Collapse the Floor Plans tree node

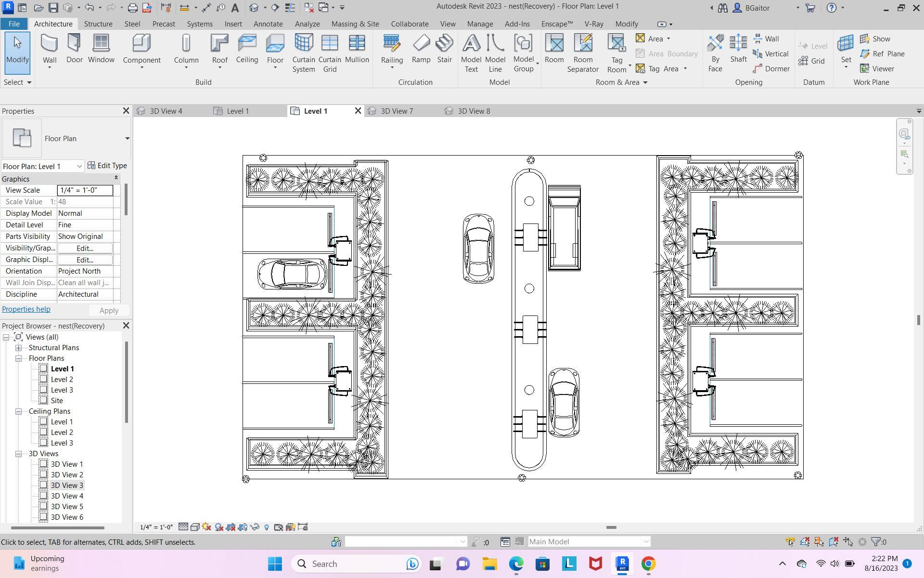pyautogui.click(x=18, y=358)
